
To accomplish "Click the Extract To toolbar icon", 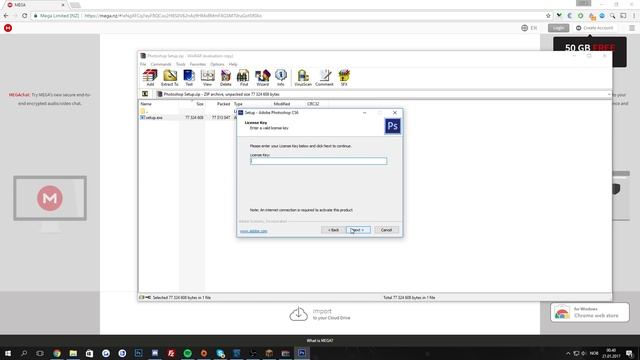I will [x=170, y=77].
